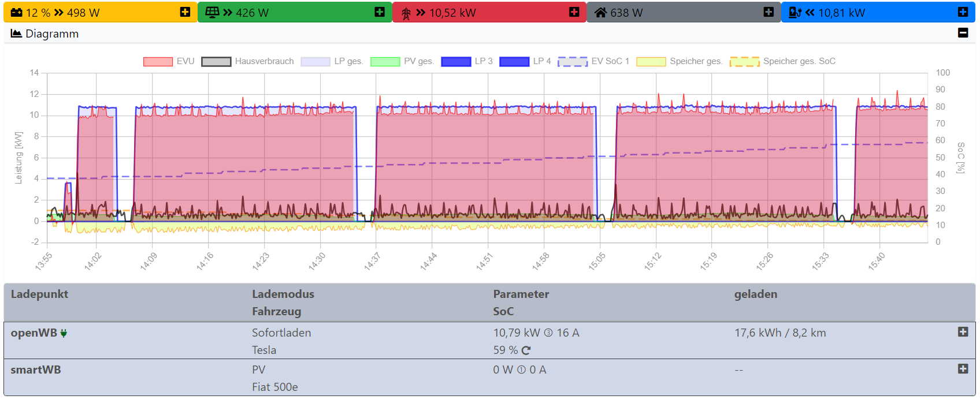The width and height of the screenshot is (980, 403).
Task: Click the house icon in grey bar
Action: click(x=601, y=12)
